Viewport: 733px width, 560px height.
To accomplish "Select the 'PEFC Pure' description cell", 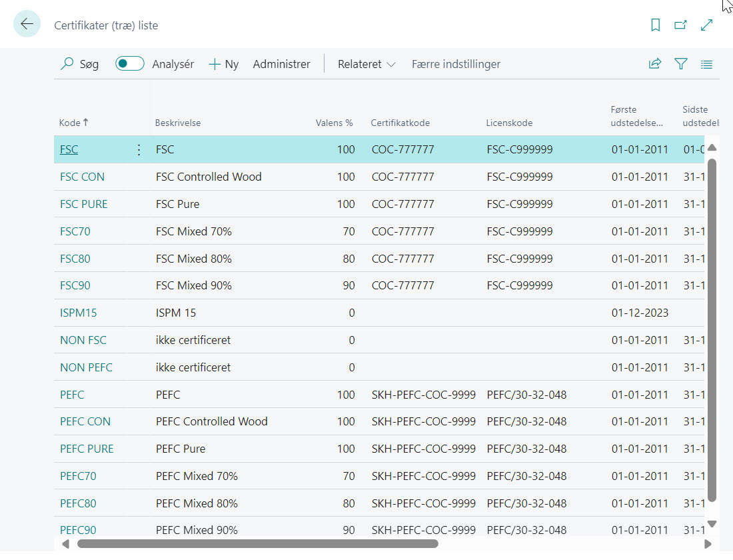I will pyautogui.click(x=181, y=449).
